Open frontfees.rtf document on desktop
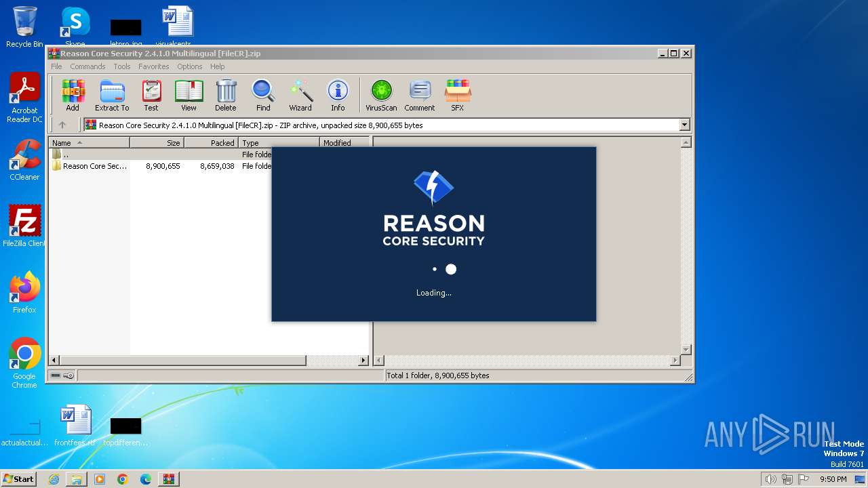The image size is (868, 488). (x=75, y=426)
